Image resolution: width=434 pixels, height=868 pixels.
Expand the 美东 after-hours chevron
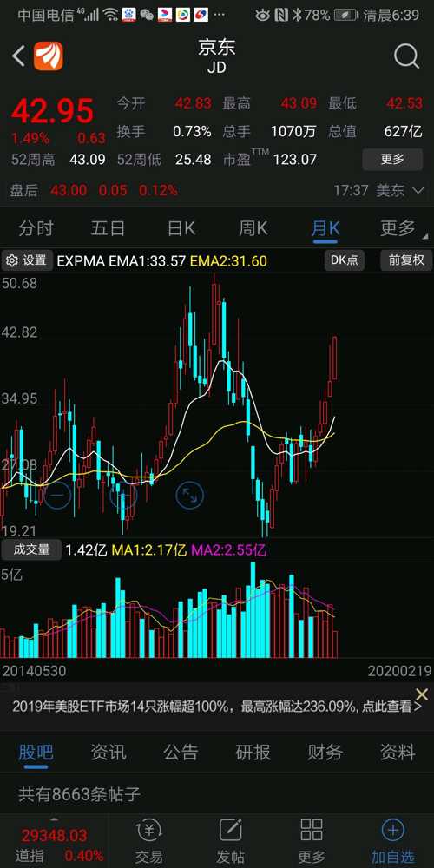[419, 191]
